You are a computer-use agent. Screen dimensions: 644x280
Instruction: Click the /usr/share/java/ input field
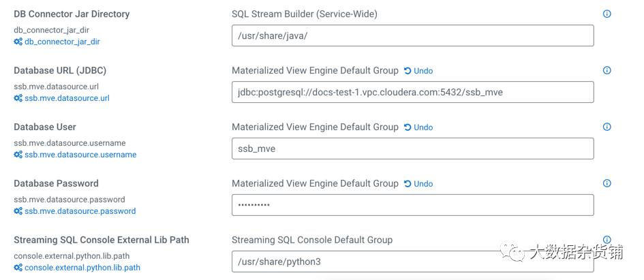click(x=412, y=35)
